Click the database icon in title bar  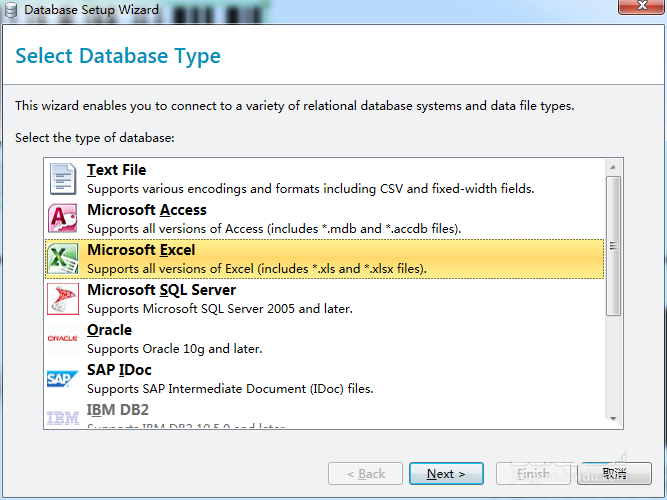12,9
